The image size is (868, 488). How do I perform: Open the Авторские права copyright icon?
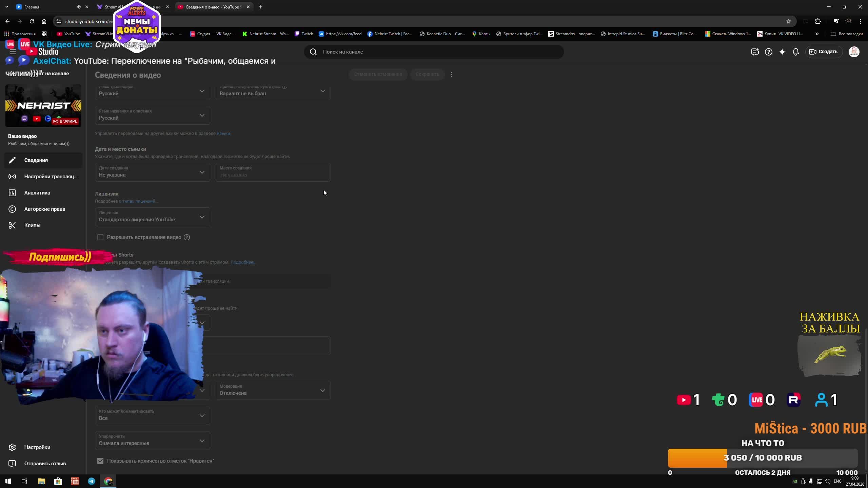[12, 209]
